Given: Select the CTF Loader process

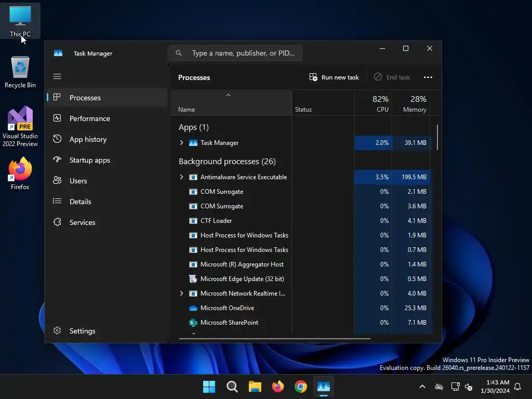Looking at the screenshot, I should (301, 221).
